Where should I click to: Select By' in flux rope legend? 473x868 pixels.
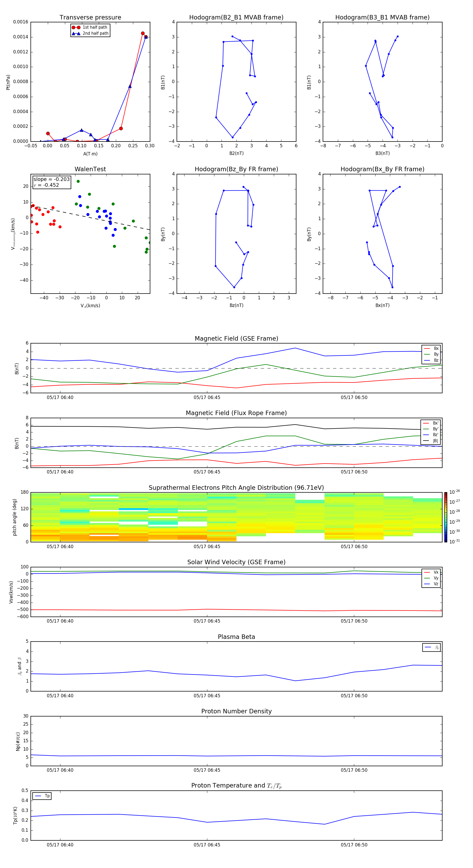(x=431, y=429)
